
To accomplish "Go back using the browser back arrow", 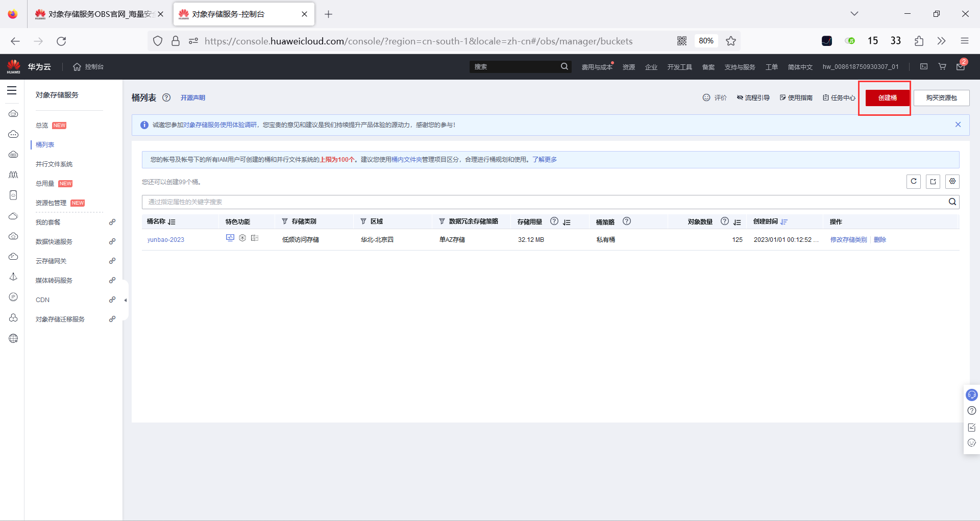I will point(15,41).
